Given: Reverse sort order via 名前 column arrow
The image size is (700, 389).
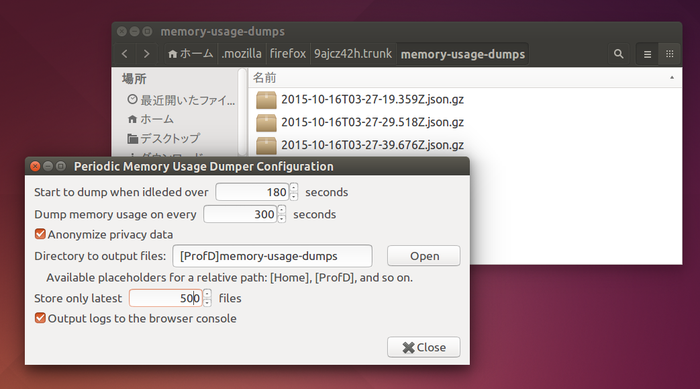Looking at the screenshot, I should (x=671, y=78).
